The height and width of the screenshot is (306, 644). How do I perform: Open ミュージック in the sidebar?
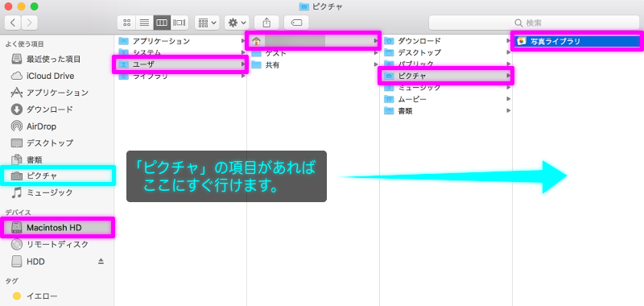pyautogui.click(x=57, y=192)
